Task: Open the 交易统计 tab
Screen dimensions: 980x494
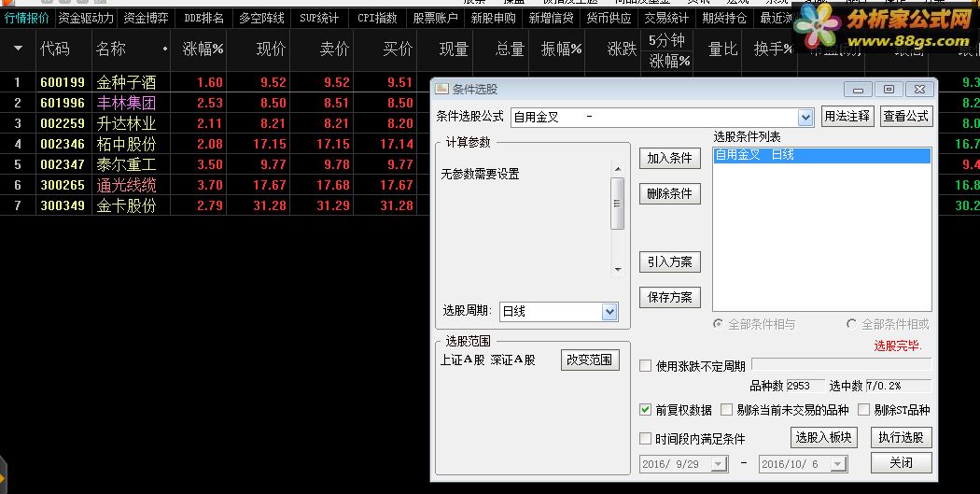Action: click(x=666, y=18)
